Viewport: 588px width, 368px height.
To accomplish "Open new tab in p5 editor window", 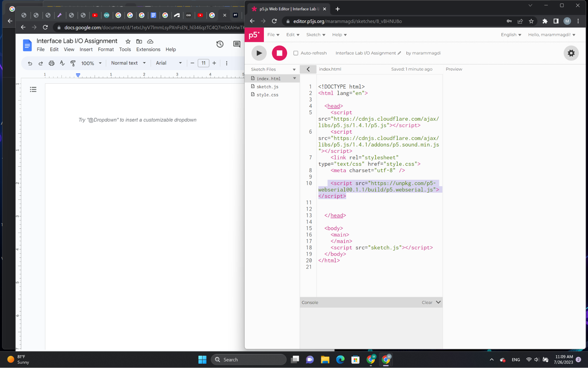I will click(x=337, y=9).
